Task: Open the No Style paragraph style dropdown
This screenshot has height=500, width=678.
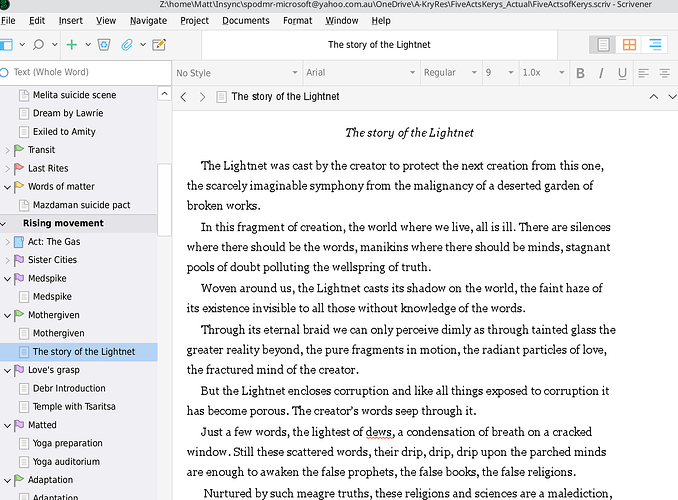Action: pos(237,73)
